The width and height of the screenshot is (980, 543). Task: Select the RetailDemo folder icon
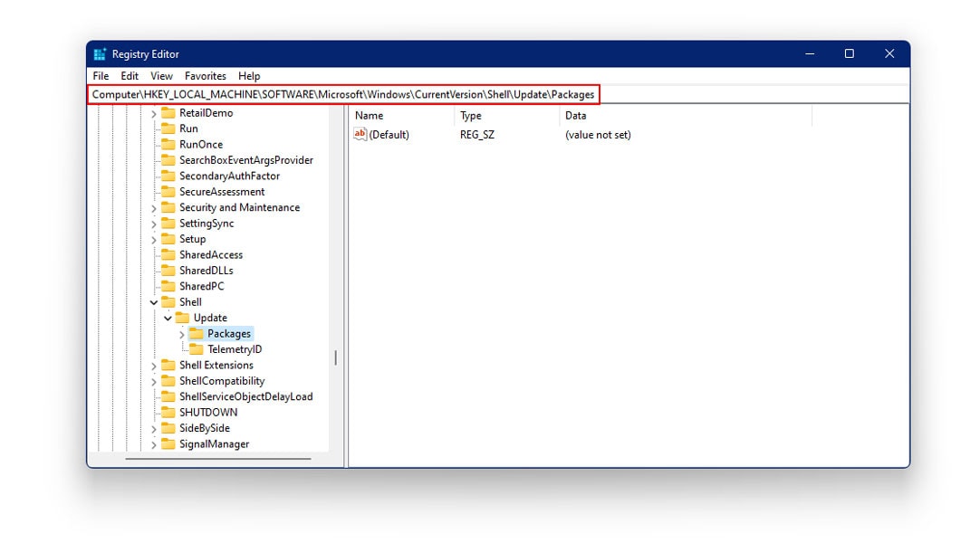pyautogui.click(x=168, y=113)
